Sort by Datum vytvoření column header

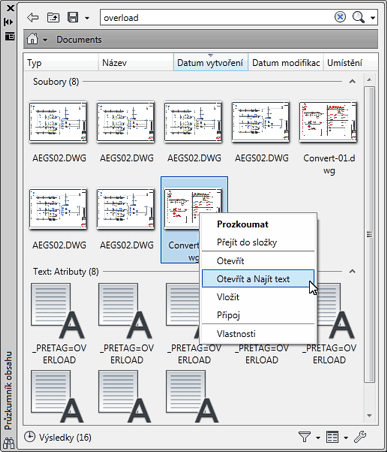click(210, 62)
